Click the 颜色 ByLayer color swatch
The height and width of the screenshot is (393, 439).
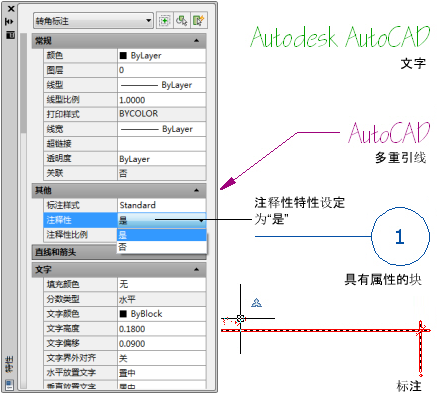click(123, 56)
